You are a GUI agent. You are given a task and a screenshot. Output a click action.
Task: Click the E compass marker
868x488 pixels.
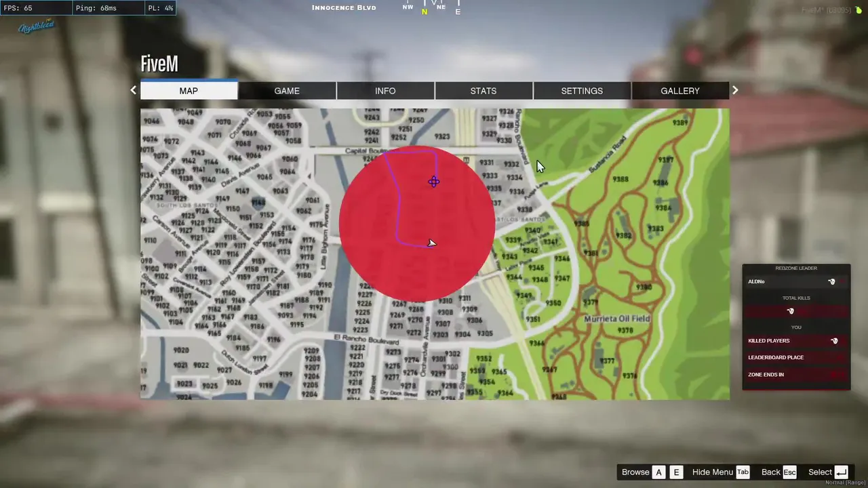[458, 12]
